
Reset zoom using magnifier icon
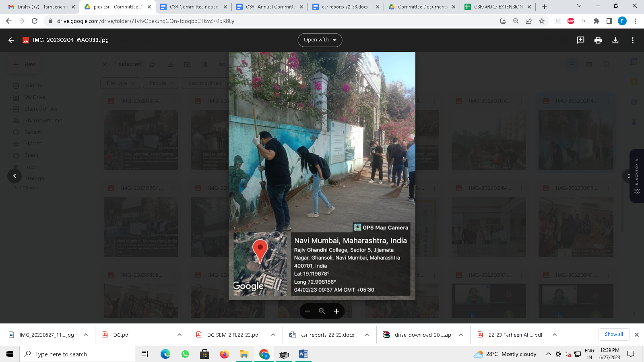tap(322, 311)
